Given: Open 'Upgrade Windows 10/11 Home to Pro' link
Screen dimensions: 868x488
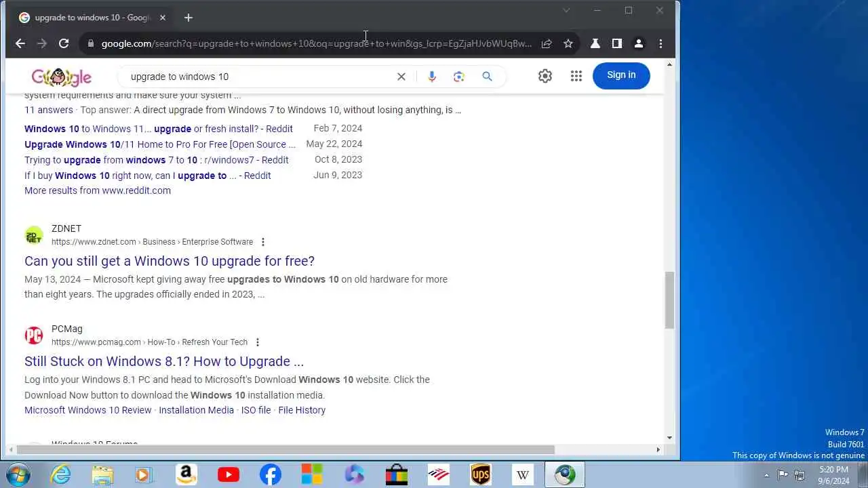Looking at the screenshot, I should (x=160, y=144).
